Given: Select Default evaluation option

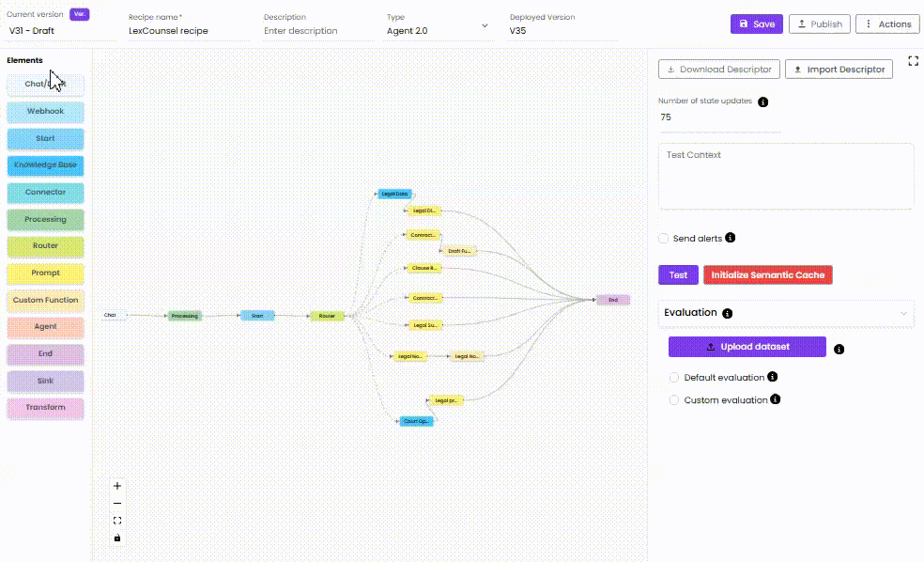Looking at the screenshot, I should (x=674, y=377).
